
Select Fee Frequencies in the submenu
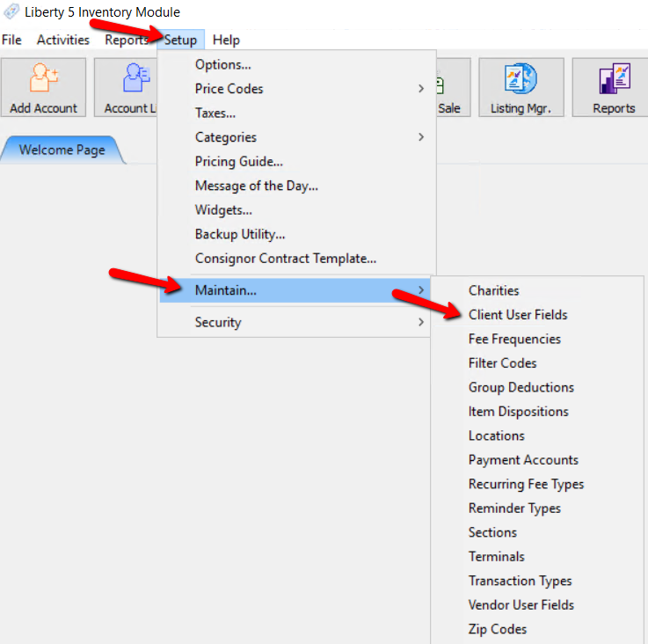click(537, 339)
